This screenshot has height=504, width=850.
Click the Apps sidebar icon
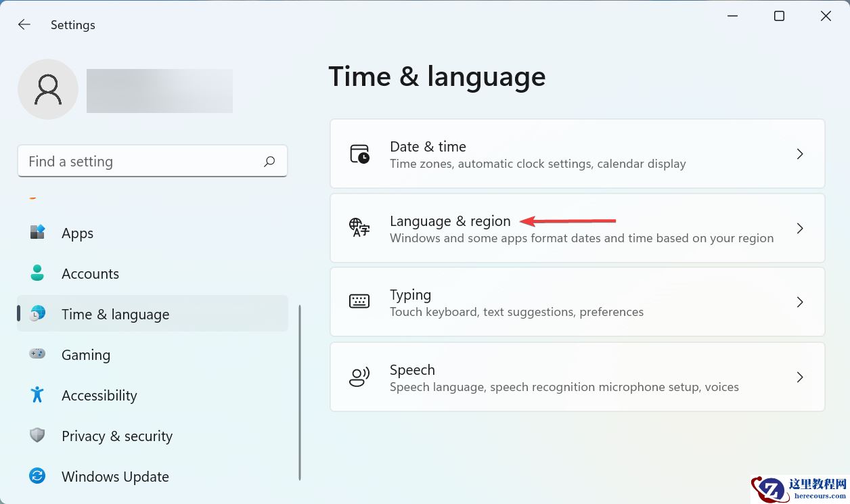coord(37,233)
